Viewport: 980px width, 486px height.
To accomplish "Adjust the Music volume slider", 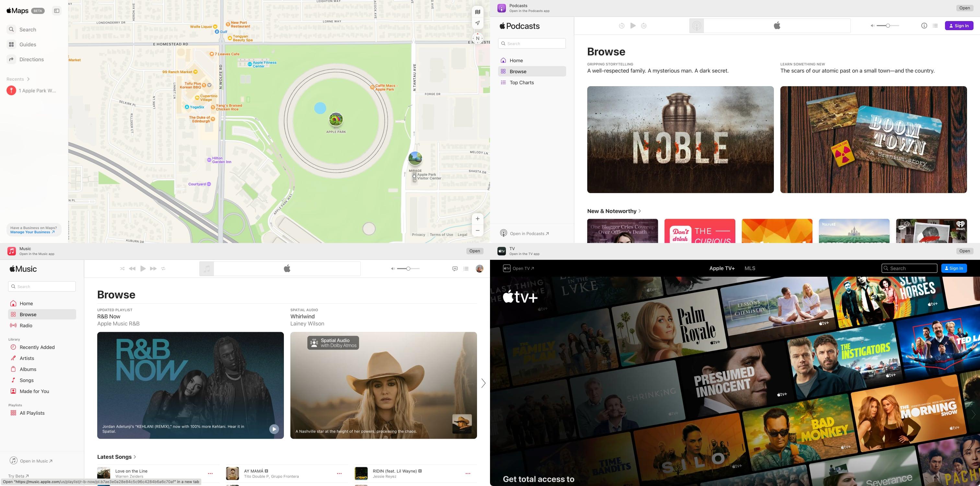I will click(408, 269).
